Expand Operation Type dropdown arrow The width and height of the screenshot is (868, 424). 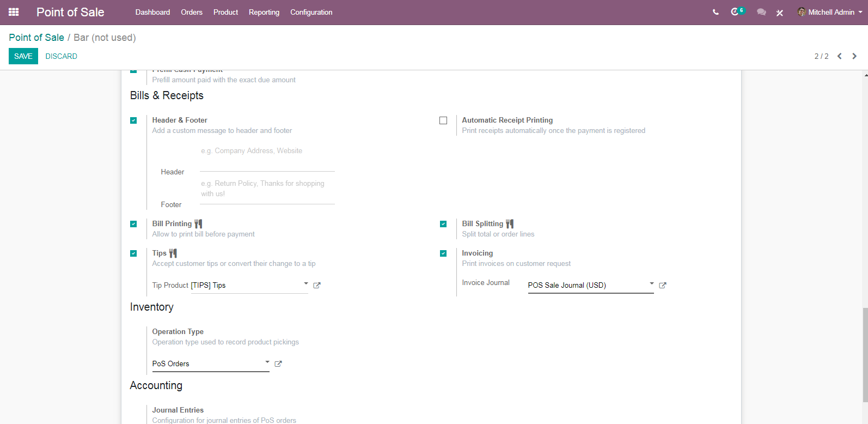pos(267,362)
